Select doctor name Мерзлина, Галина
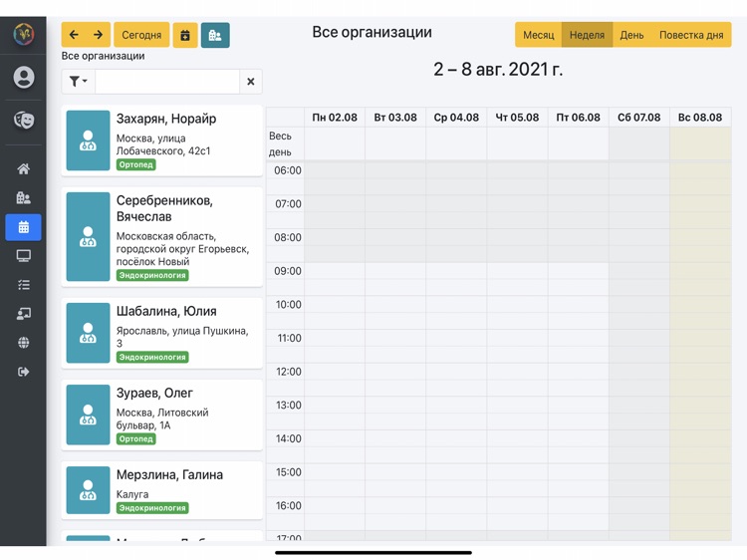Screen dimensions: 747x560 click(169, 474)
